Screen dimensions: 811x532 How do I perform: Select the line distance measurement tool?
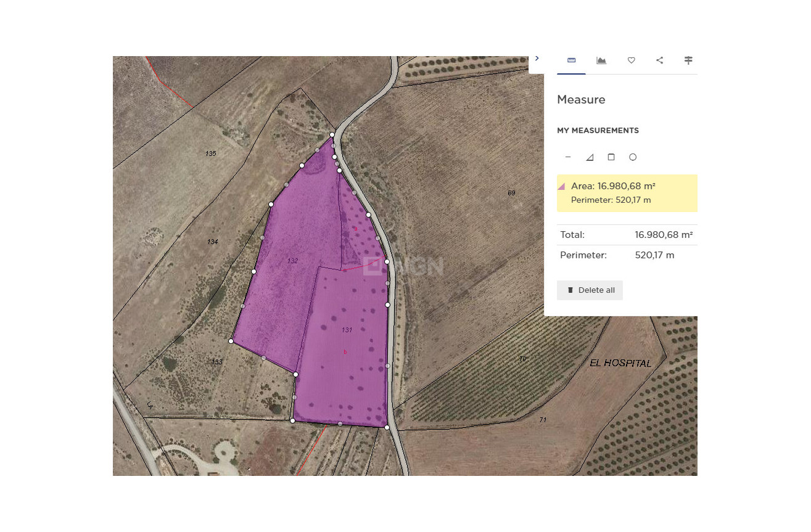[568, 157]
